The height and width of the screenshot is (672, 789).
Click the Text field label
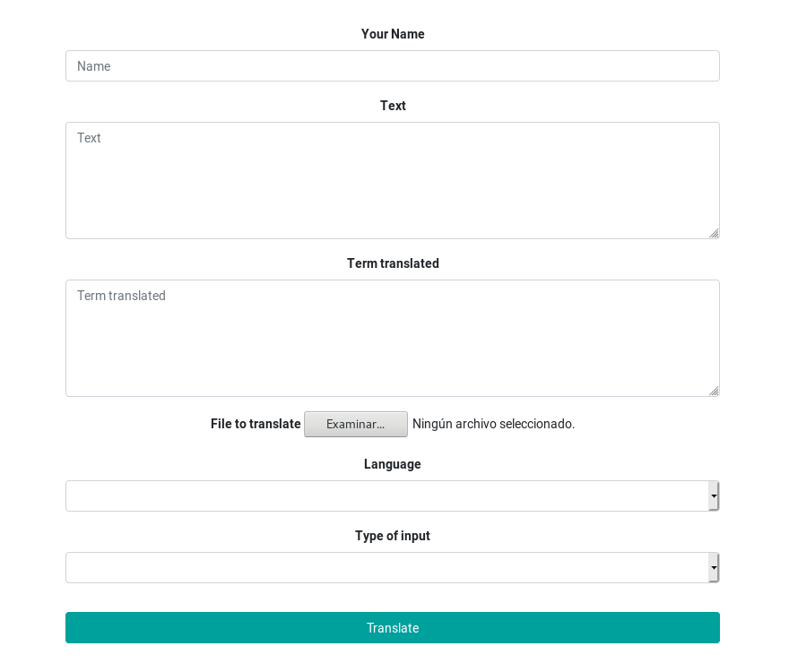click(x=392, y=105)
